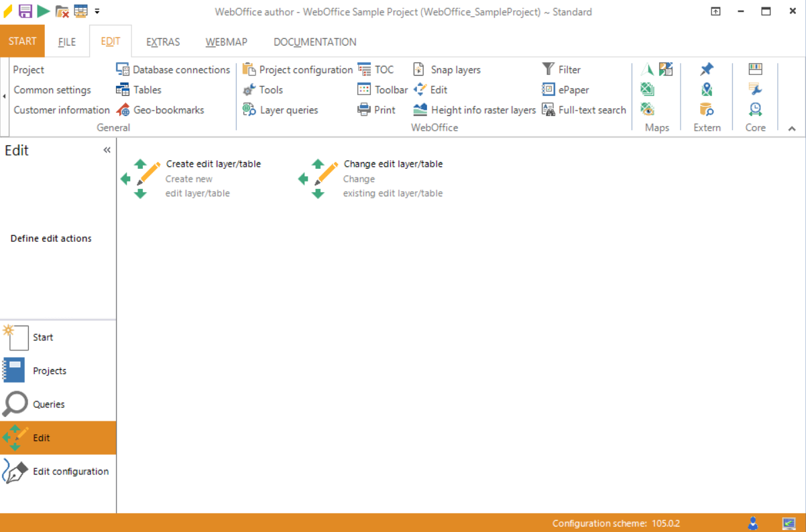The width and height of the screenshot is (806, 532).
Task: Configure the Full-text search
Action: [x=591, y=110]
